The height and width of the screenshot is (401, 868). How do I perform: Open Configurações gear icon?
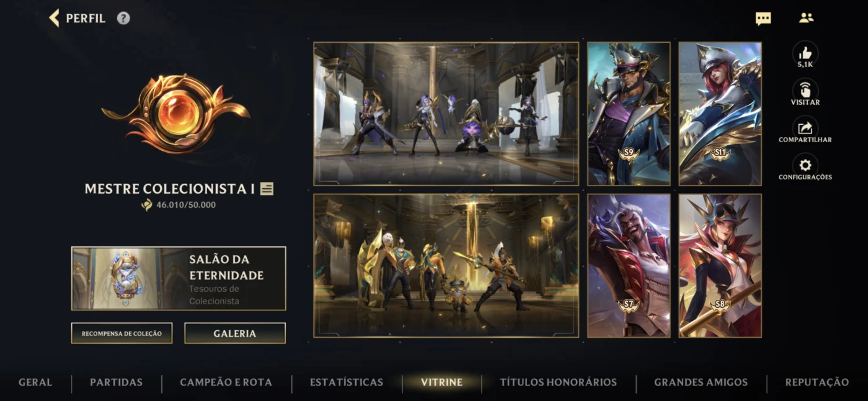[805, 166]
